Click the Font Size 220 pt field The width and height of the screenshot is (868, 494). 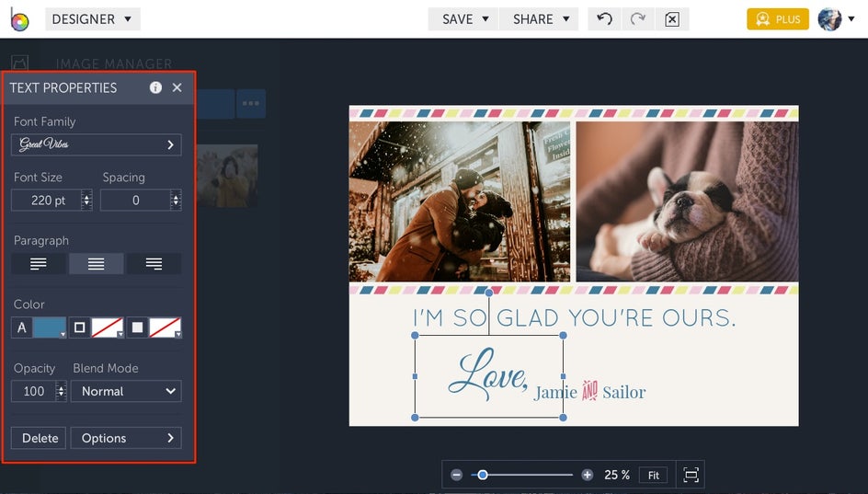[47, 201]
